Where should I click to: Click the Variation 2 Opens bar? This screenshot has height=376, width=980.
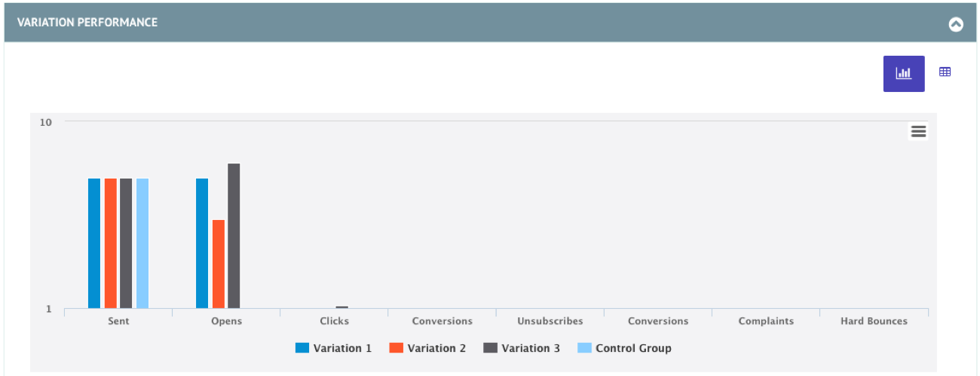pos(219,264)
